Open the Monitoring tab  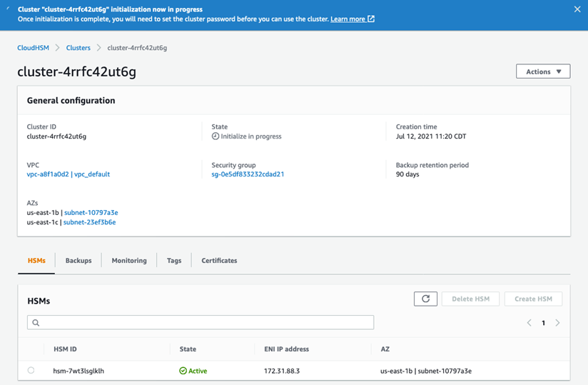pos(129,261)
